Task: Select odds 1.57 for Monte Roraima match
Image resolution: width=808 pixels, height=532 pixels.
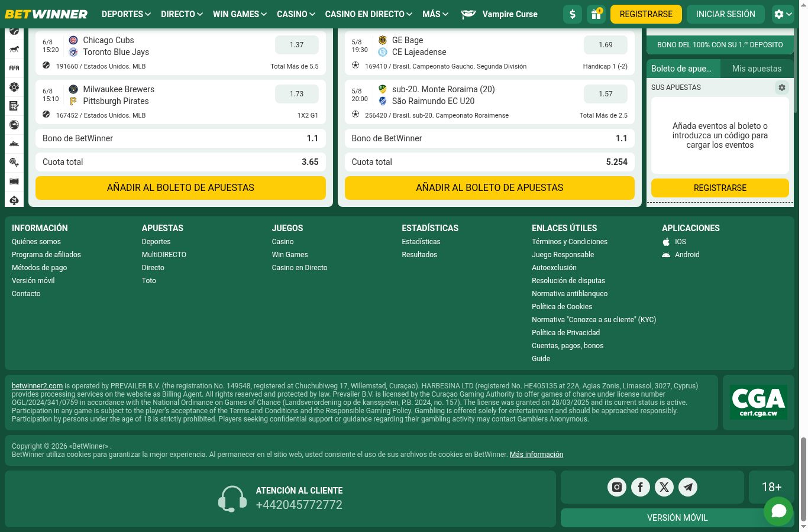Action: (x=606, y=94)
